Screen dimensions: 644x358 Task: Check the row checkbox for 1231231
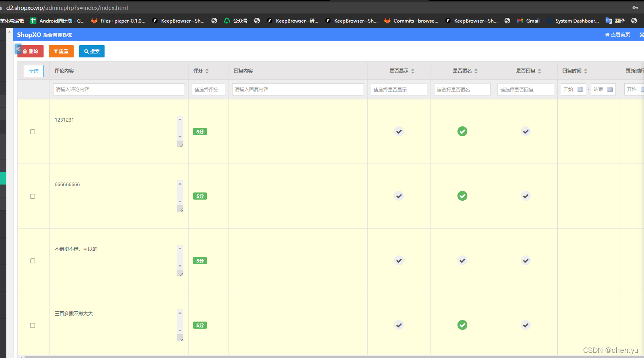[33, 132]
